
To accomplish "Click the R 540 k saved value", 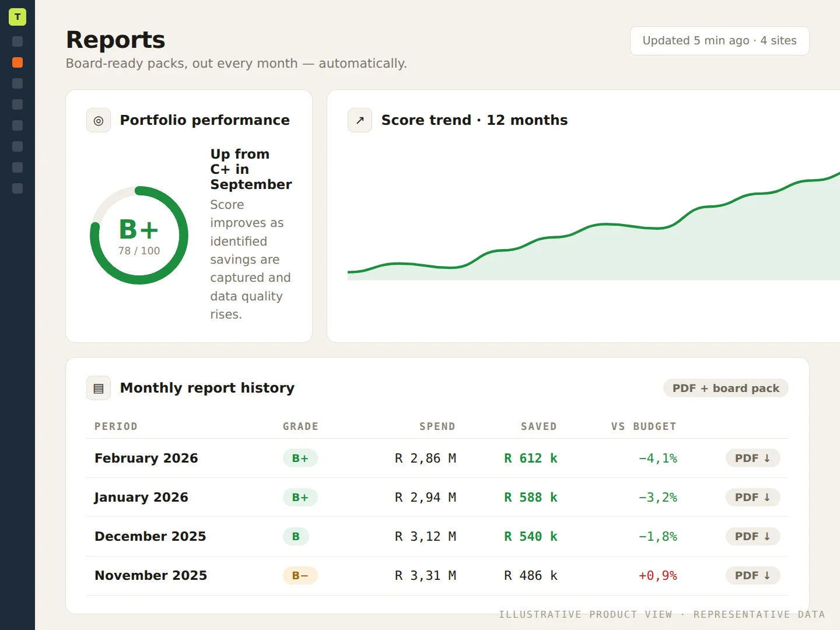I will click(531, 537).
